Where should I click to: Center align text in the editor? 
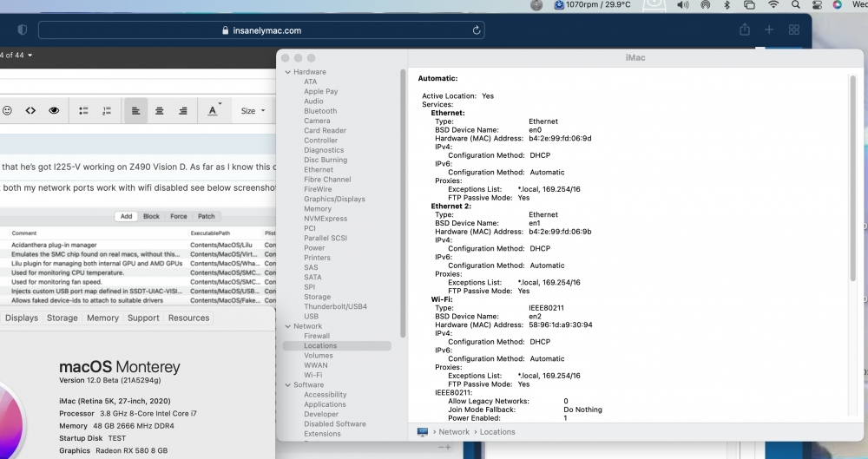coord(160,111)
